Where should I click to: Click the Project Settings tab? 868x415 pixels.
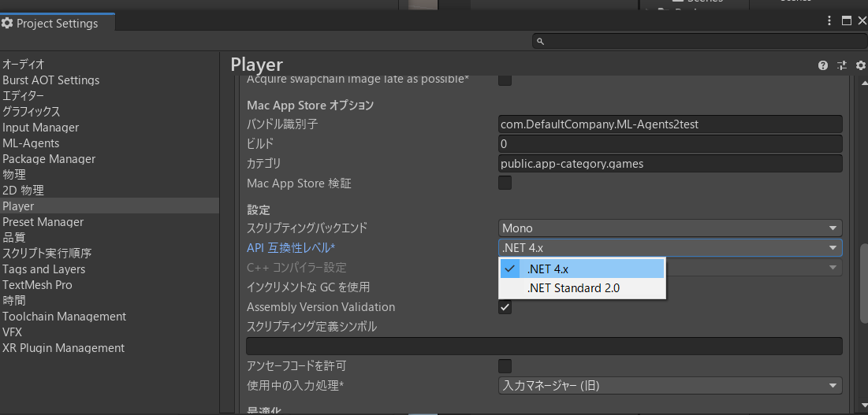58,23
